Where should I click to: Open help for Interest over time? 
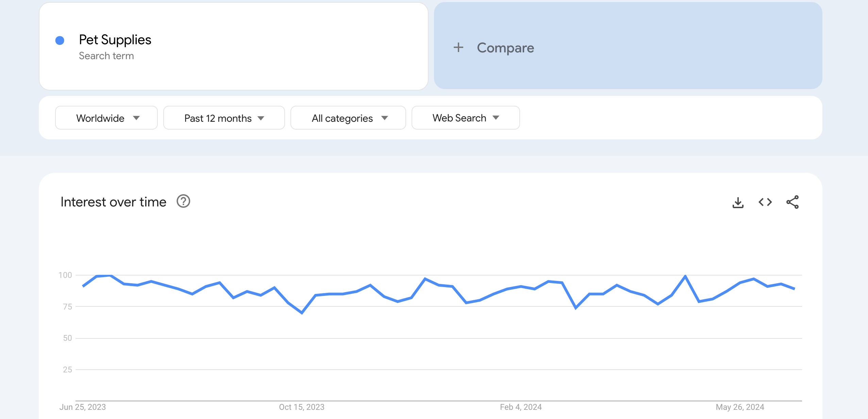click(183, 201)
